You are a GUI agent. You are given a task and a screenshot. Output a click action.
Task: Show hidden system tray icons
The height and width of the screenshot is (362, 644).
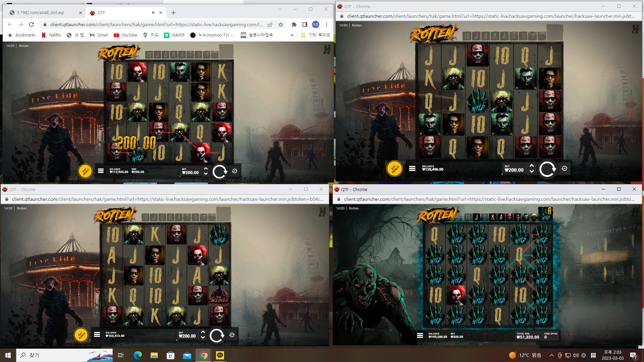[551, 355]
